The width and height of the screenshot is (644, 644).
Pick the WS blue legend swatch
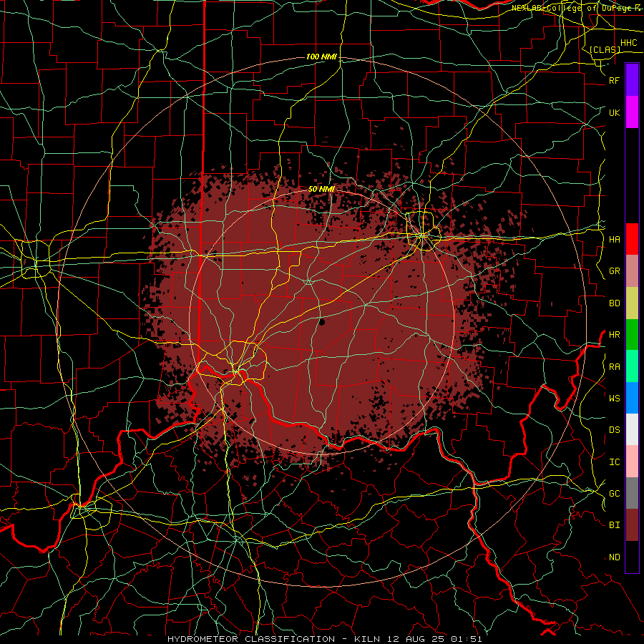[x=632, y=398]
